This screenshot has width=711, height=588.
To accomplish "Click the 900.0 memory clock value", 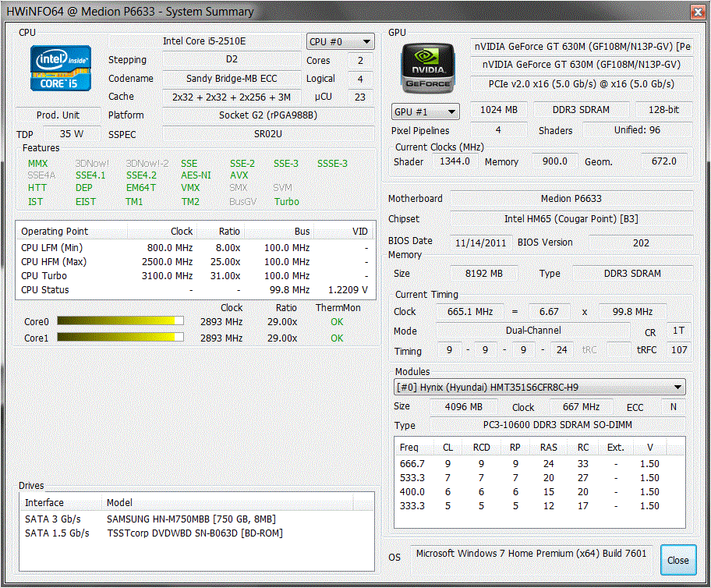I will (555, 161).
